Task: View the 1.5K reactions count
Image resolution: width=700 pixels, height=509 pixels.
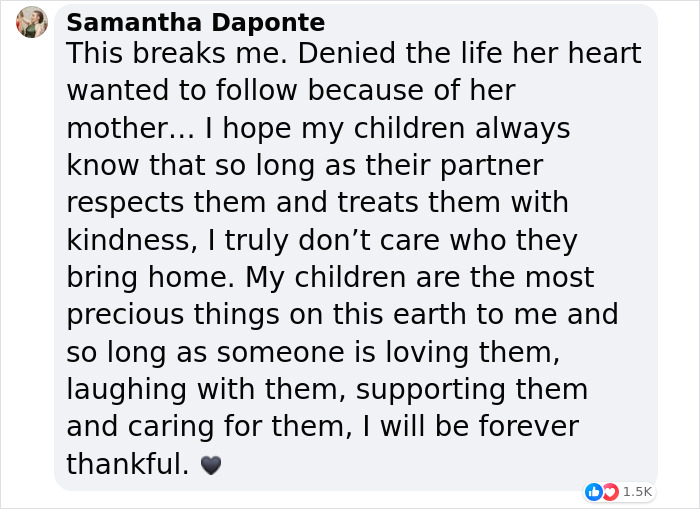Action: [x=637, y=491]
